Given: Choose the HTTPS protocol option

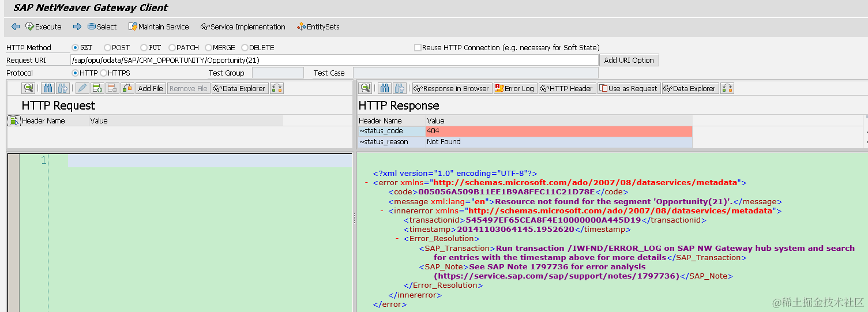Looking at the screenshot, I should pyautogui.click(x=104, y=73).
